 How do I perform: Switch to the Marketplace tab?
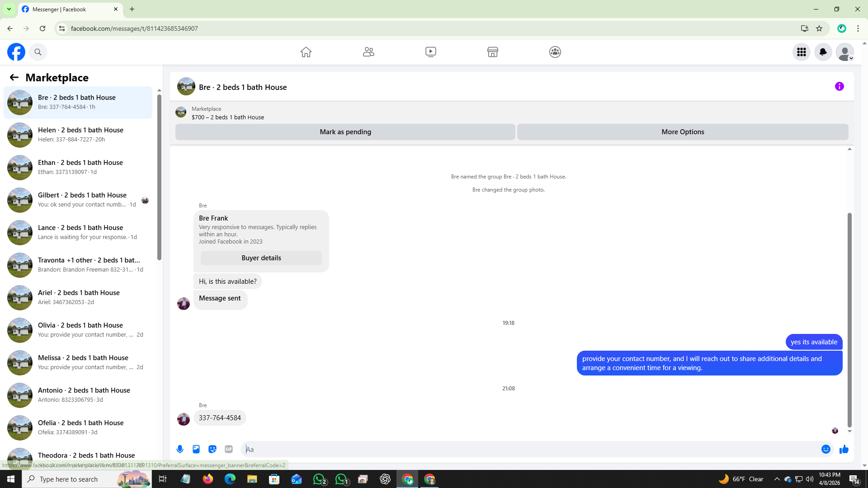(x=493, y=52)
